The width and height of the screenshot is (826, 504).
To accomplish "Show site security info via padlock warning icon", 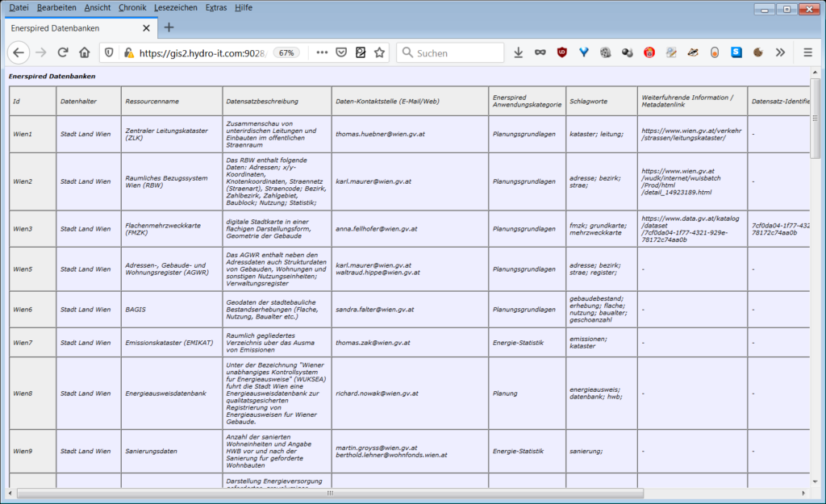I will click(128, 52).
